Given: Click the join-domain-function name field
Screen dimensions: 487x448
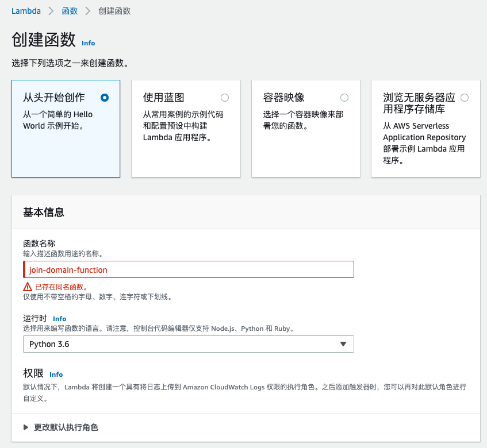Looking at the screenshot, I should (189, 269).
